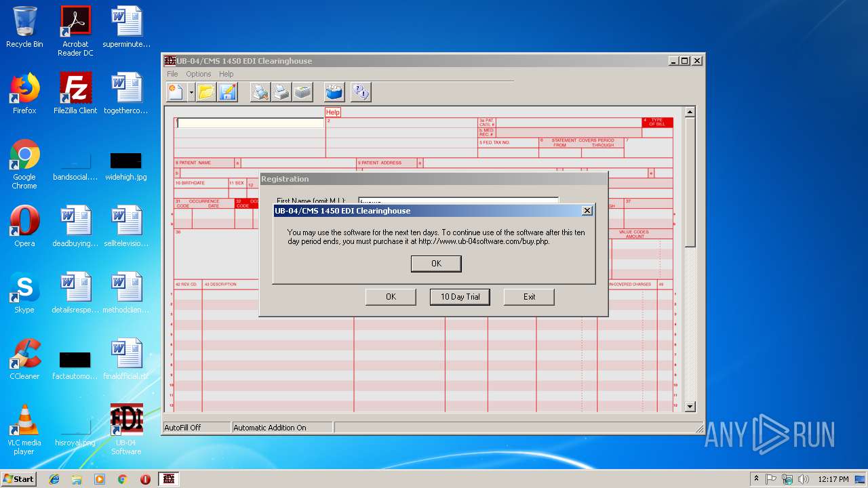This screenshot has height=488, width=868.
Task: Click the help speech bubbles toolbar icon
Action: pos(361,92)
